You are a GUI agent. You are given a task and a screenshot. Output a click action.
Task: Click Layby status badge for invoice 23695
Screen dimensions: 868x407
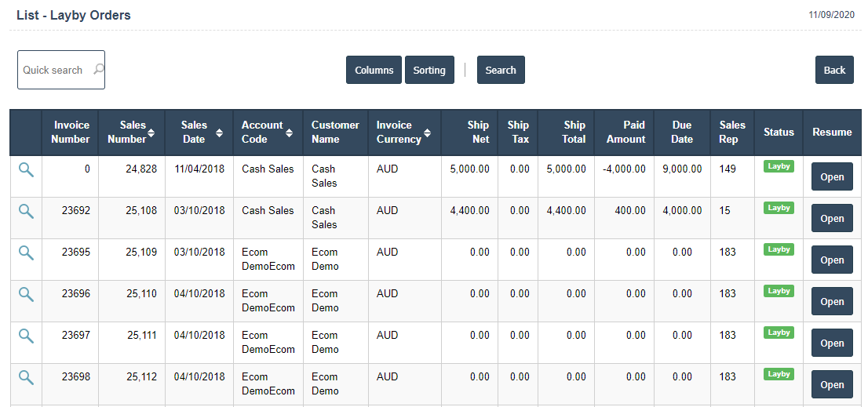tap(779, 249)
